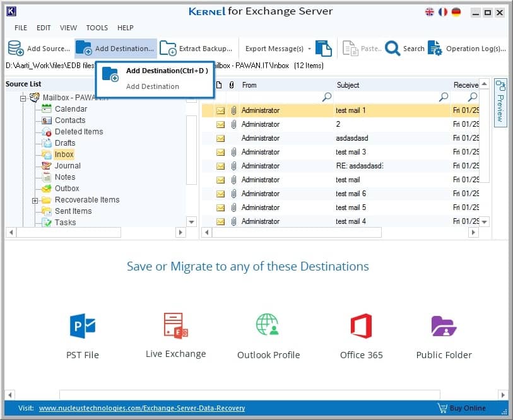Open the Preview side panel tab
513x420 pixels.
(500, 102)
